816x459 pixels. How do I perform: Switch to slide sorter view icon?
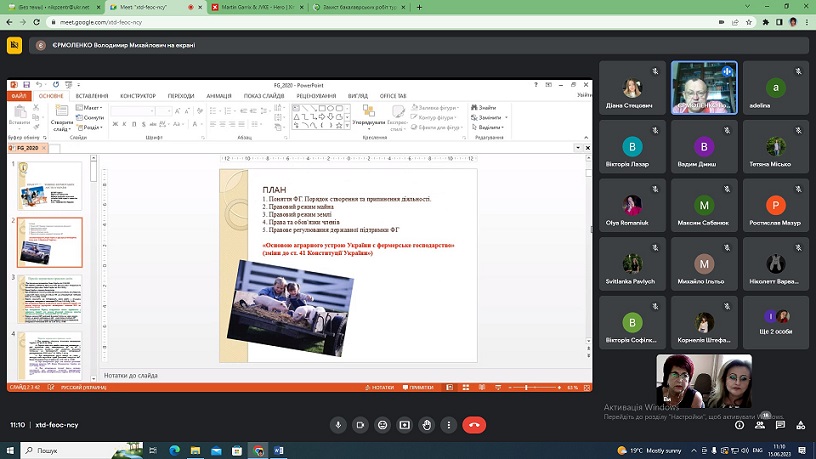466,388
